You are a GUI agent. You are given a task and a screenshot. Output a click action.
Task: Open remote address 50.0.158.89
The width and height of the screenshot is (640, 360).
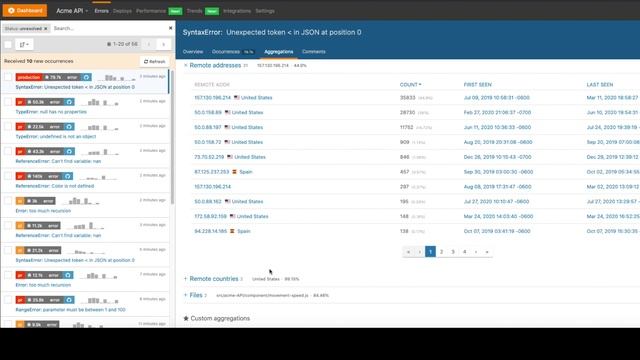208,112
